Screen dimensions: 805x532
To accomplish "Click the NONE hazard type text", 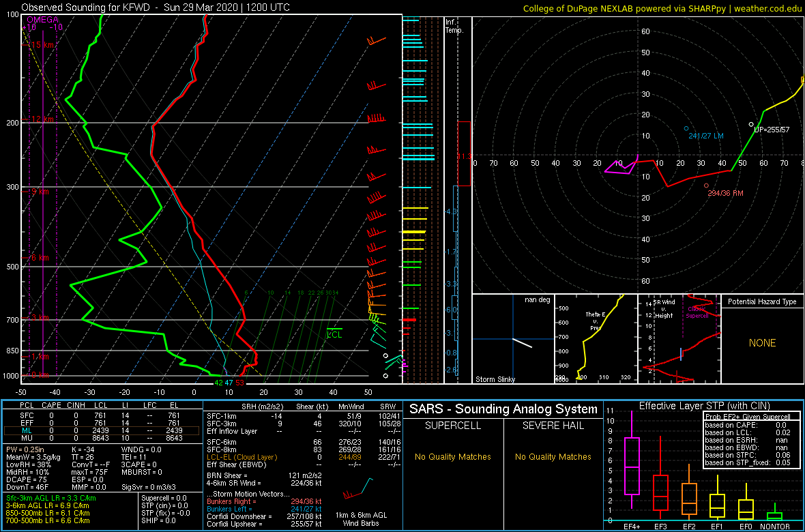I will (x=762, y=343).
